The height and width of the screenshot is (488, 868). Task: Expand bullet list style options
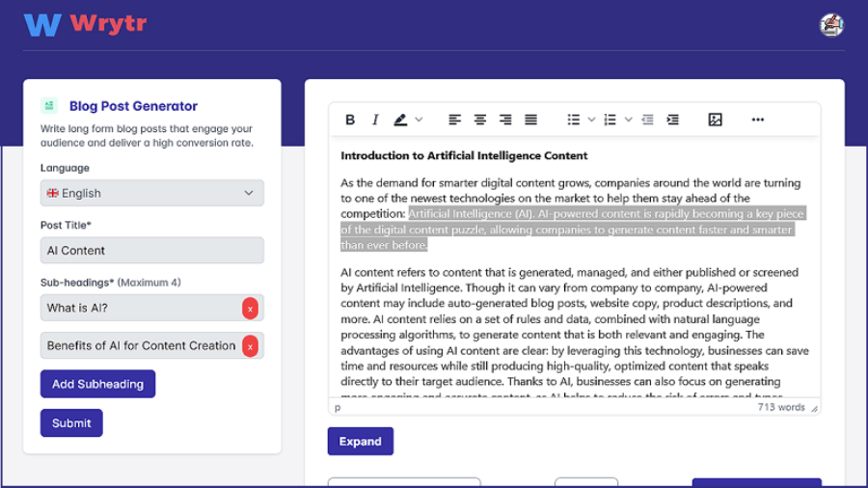point(591,120)
